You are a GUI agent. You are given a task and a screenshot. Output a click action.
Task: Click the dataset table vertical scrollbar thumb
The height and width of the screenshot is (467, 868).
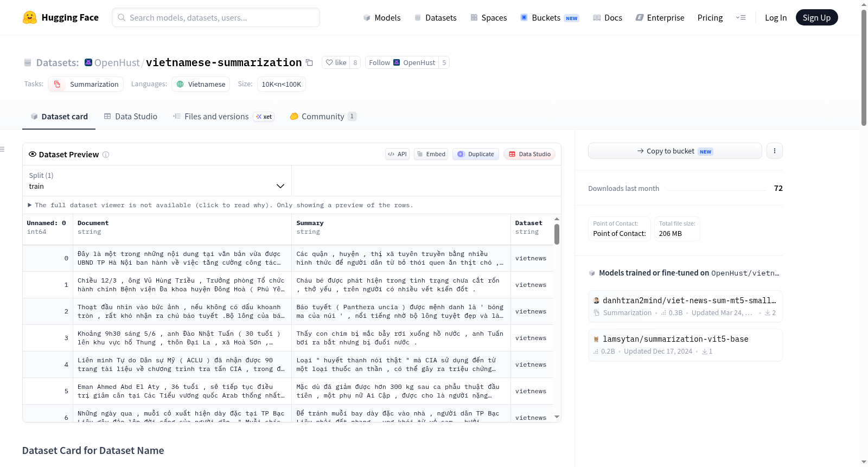pyautogui.click(x=557, y=234)
